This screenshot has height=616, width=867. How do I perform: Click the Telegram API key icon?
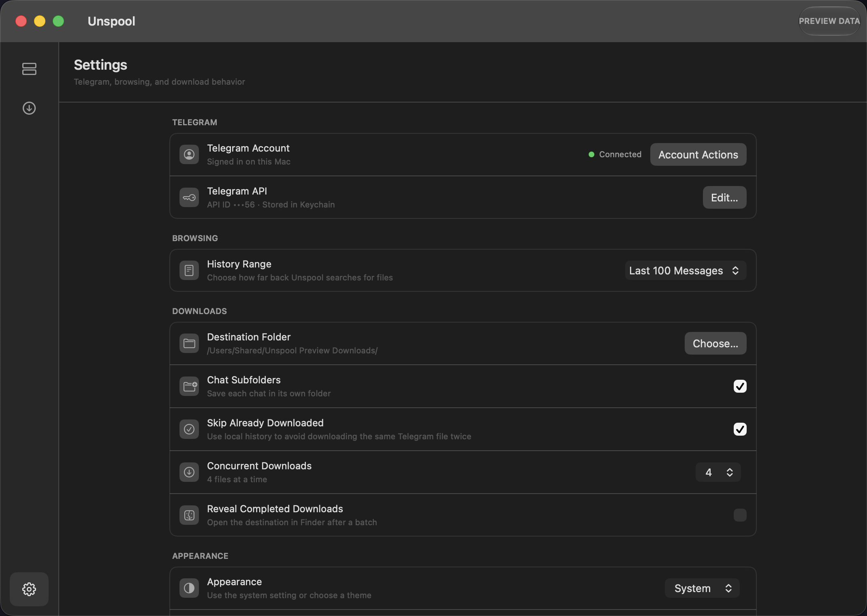[x=189, y=197]
